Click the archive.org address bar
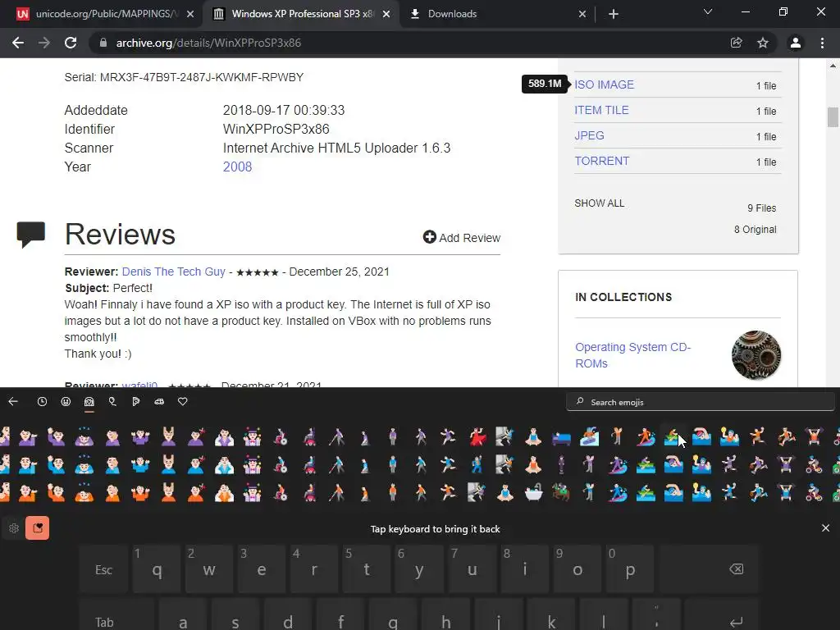 pos(412,43)
